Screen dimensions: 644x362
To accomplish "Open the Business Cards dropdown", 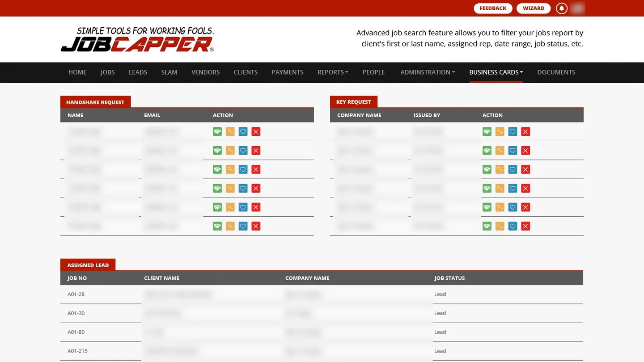I will 496,72.
